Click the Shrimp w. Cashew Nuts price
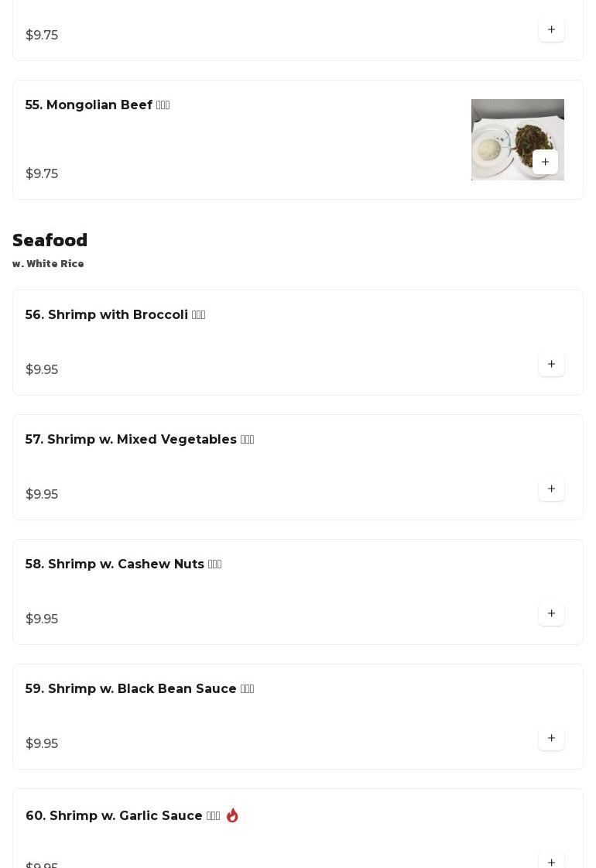Screen dimensions: 596x868 42,619
